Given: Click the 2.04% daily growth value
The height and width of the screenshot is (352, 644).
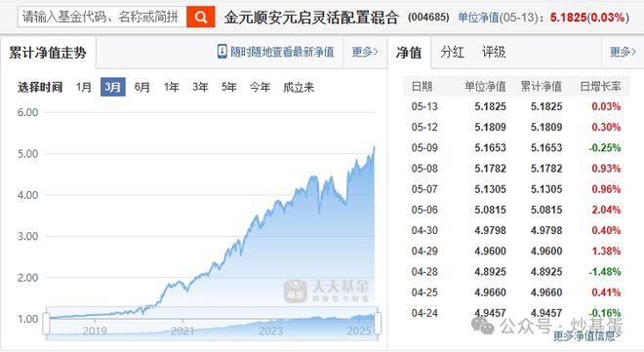Looking at the screenshot, I should tap(606, 210).
